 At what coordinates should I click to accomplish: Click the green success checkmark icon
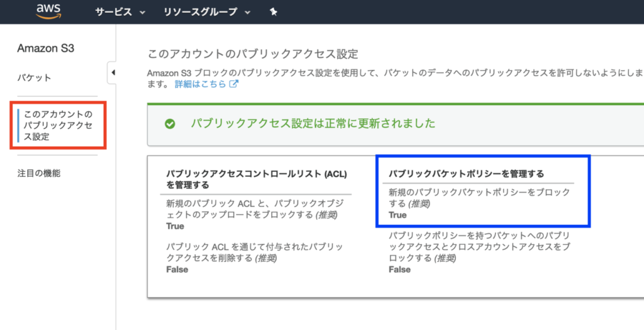coord(170,124)
